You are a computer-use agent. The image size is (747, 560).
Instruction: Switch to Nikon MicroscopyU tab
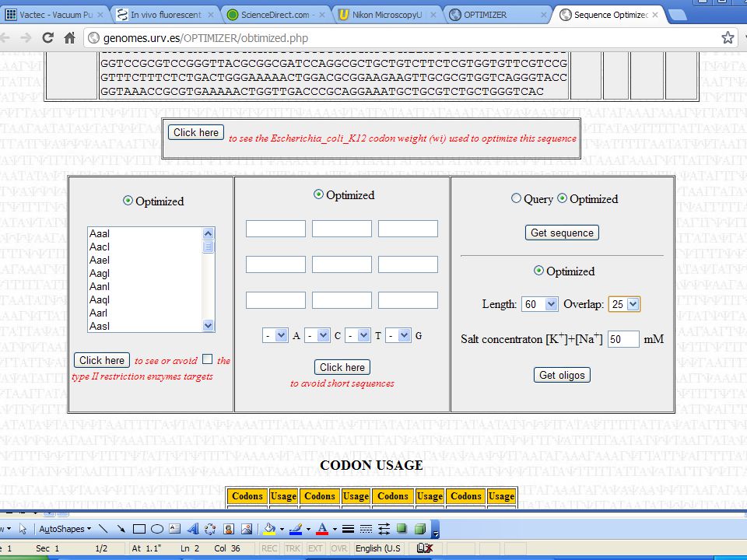(x=387, y=15)
